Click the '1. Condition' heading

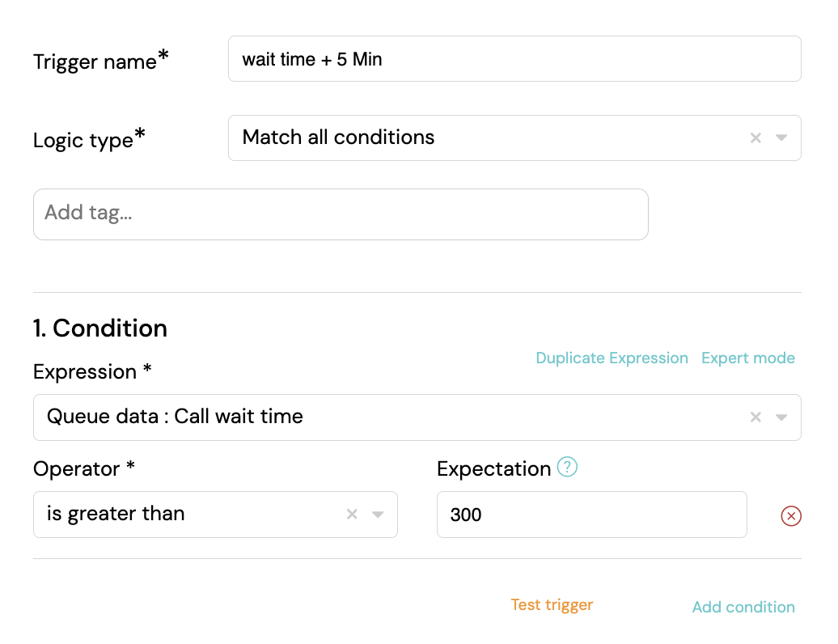coord(100,328)
